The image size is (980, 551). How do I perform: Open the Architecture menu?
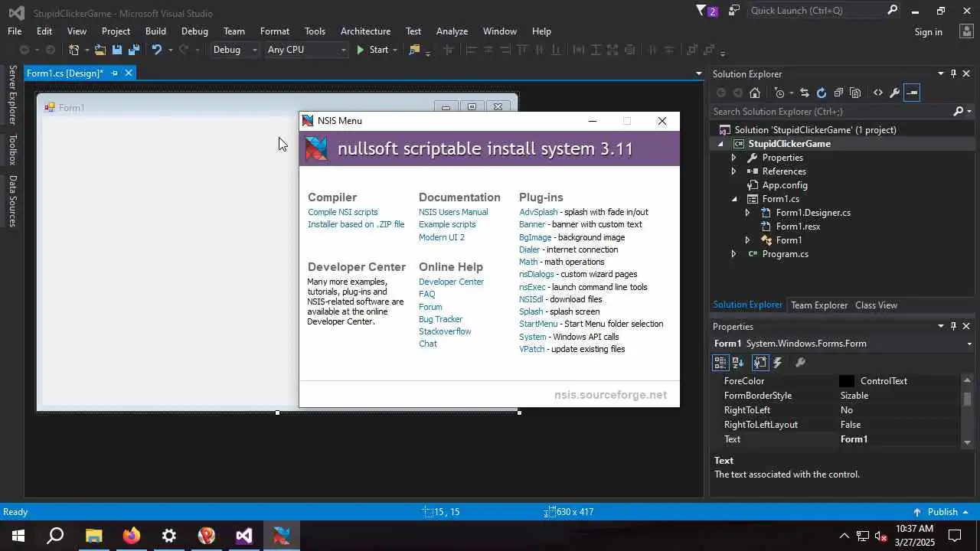pyautogui.click(x=365, y=31)
